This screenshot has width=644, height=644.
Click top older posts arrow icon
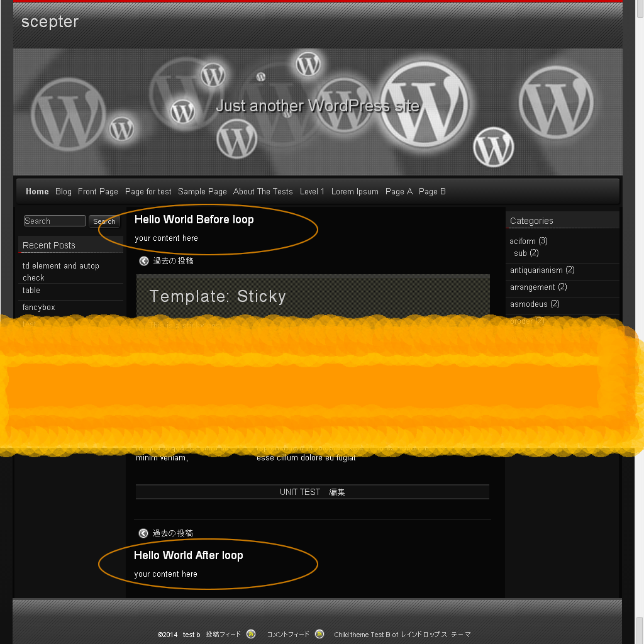144,261
